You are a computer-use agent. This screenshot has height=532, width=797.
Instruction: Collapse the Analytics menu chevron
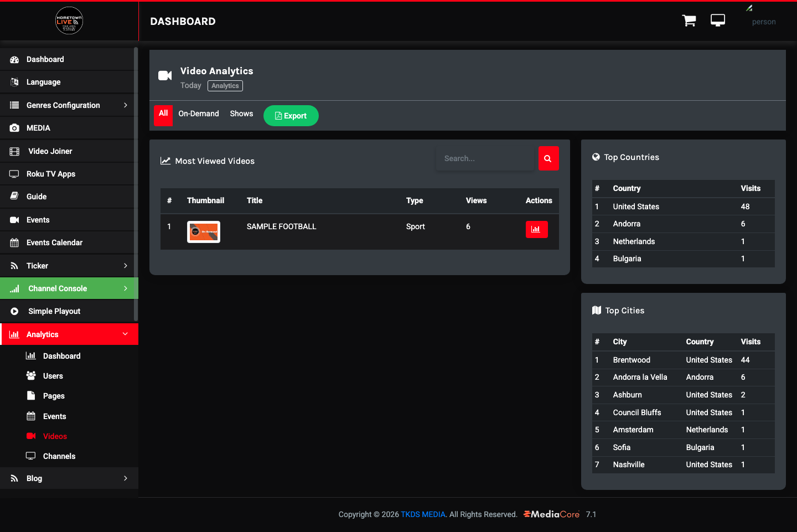[126, 334]
